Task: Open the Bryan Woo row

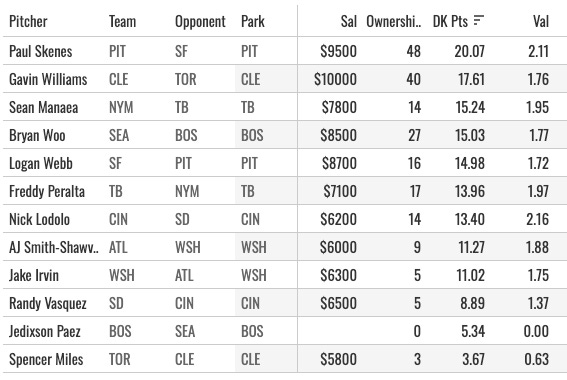Action: tap(284, 135)
